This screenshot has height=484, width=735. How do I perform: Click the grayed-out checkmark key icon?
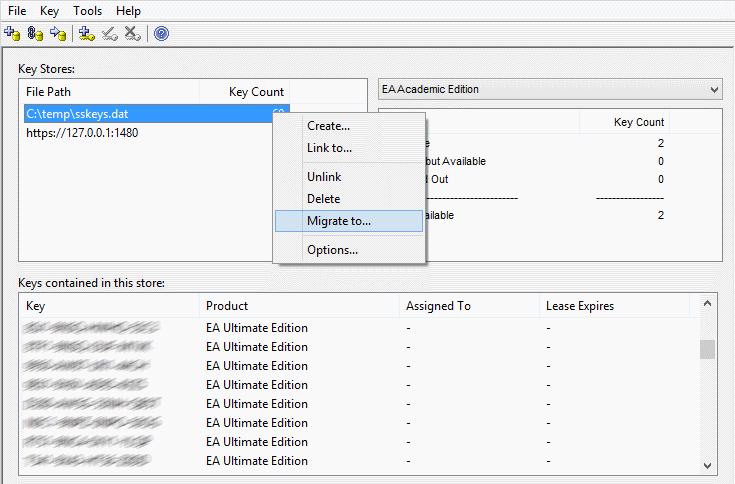(x=110, y=33)
